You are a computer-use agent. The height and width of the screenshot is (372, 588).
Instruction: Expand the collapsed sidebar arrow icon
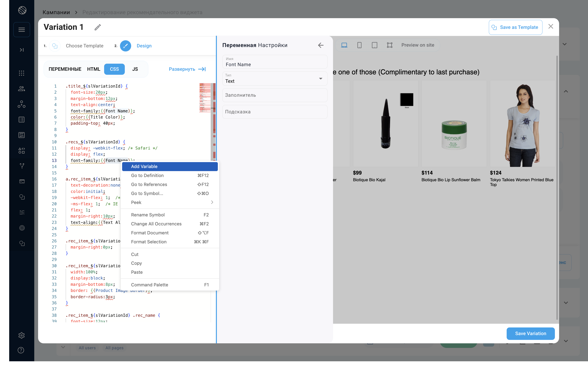pyautogui.click(x=22, y=50)
